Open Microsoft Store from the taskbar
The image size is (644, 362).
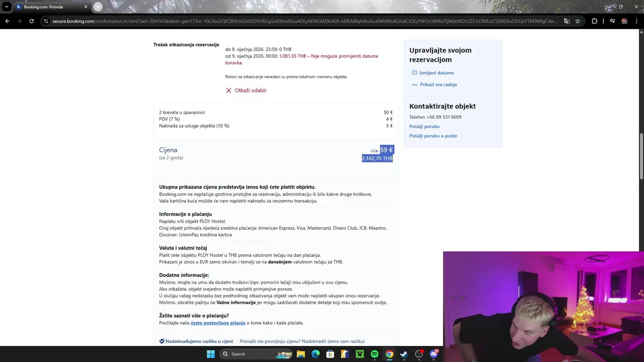click(x=330, y=354)
